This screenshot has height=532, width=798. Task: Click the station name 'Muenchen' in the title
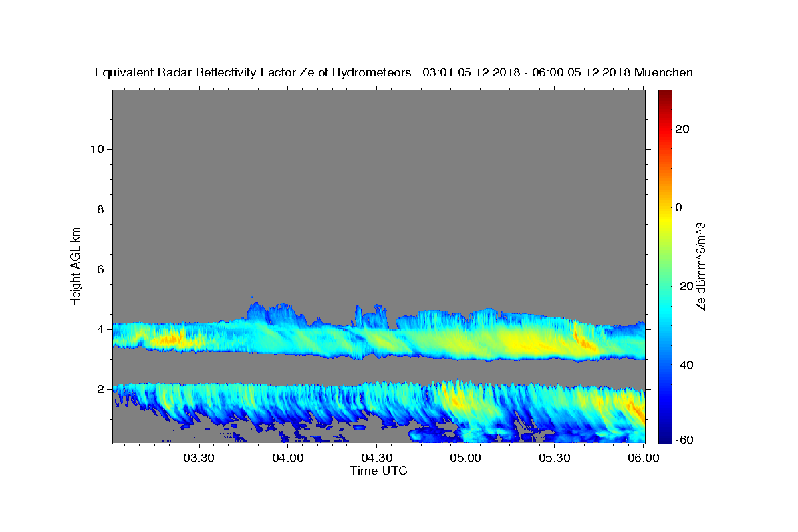664,73
